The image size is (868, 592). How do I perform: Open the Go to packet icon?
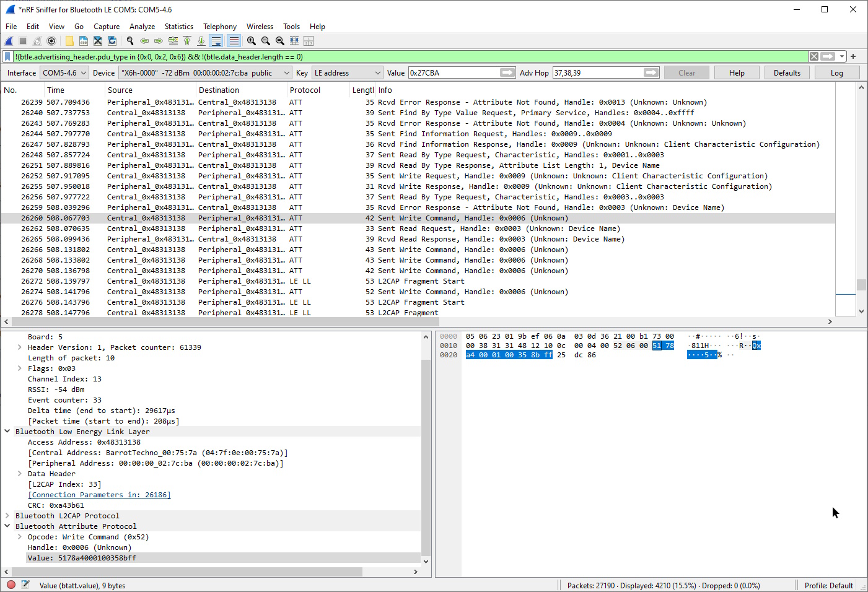pyautogui.click(x=173, y=41)
